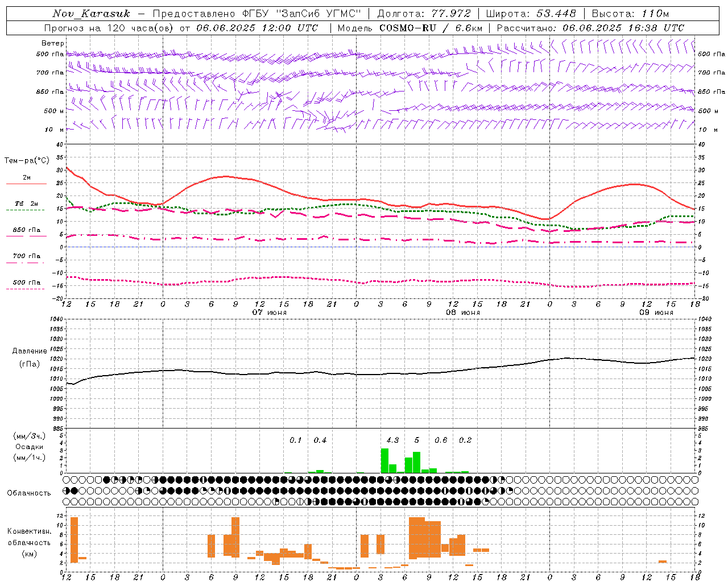
Task: Click the '0.1' precipitation total value
Action: point(296,440)
